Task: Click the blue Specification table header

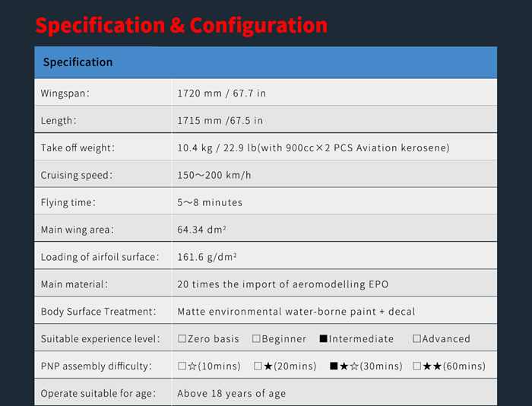Action: (x=265, y=62)
